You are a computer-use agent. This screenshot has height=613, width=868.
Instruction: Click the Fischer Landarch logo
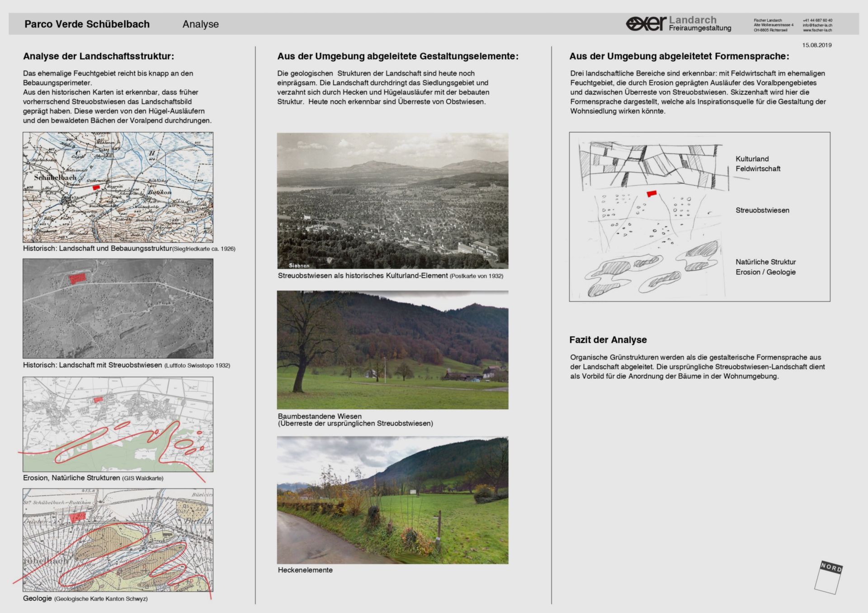[x=646, y=23]
